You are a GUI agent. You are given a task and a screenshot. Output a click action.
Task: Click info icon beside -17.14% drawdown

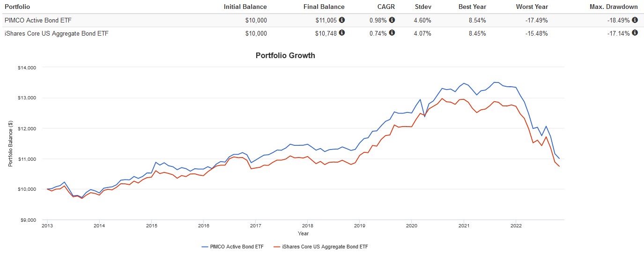[635, 33]
